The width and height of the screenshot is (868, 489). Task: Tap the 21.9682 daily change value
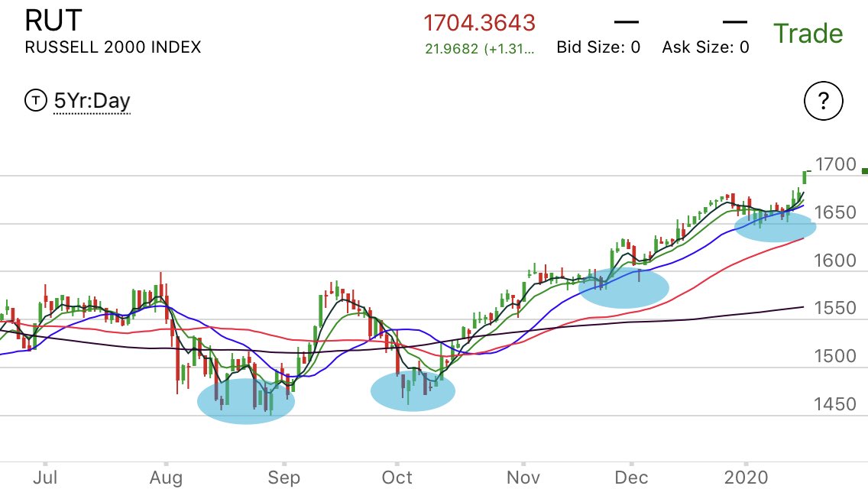tap(451, 49)
